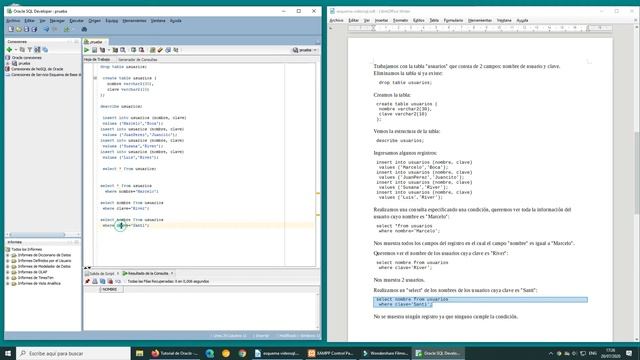
Task: Open the dropdown arrow beside new connection plus
Action: tap(16, 49)
